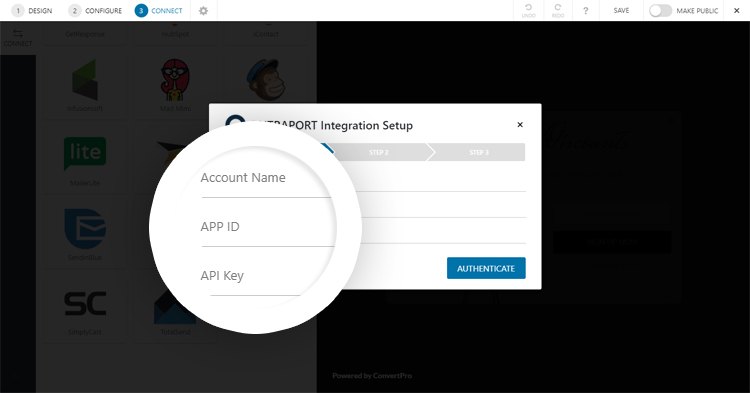750x393 pixels.
Task: Go to step 3 Connect
Action: (158, 11)
